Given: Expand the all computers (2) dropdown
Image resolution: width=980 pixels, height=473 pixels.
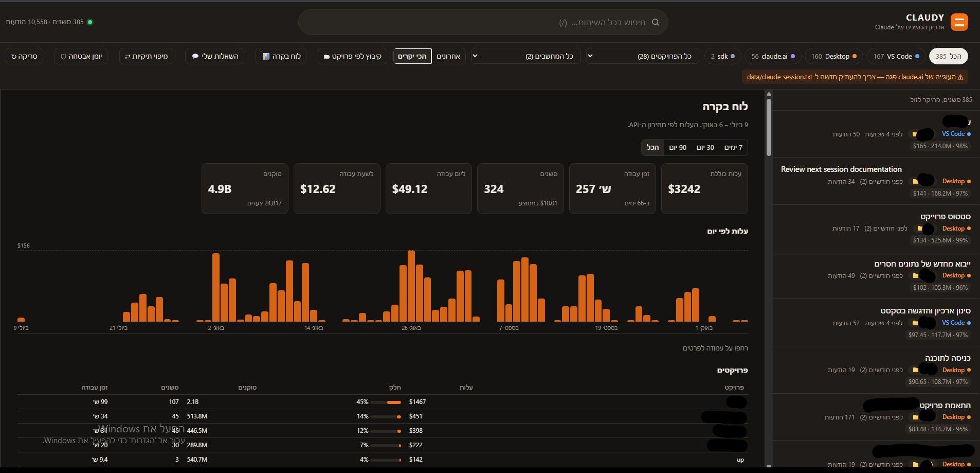Looking at the screenshot, I should [x=525, y=56].
